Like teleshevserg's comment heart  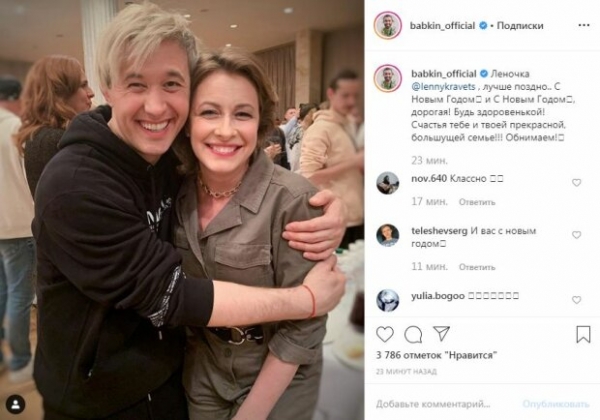click(x=576, y=235)
